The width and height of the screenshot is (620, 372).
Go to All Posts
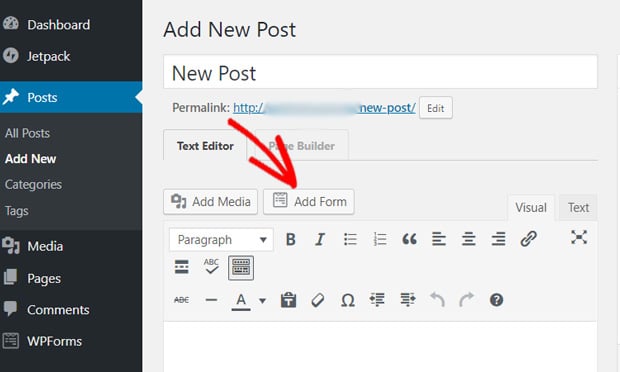click(27, 133)
